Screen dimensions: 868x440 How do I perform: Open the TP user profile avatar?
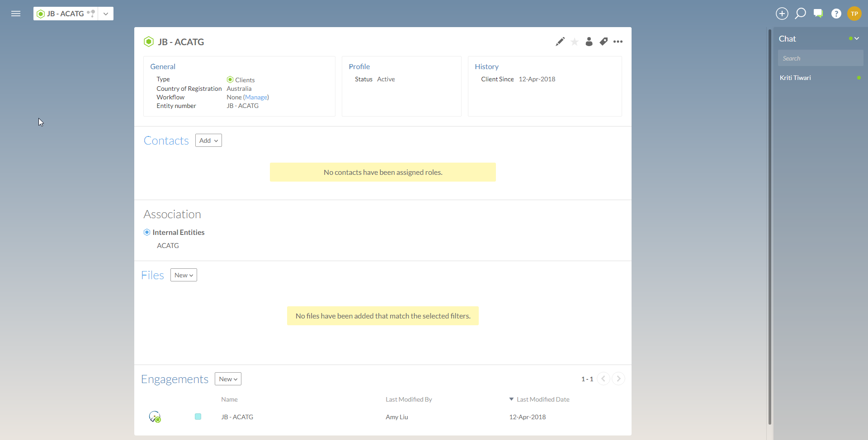click(x=854, y=14)
